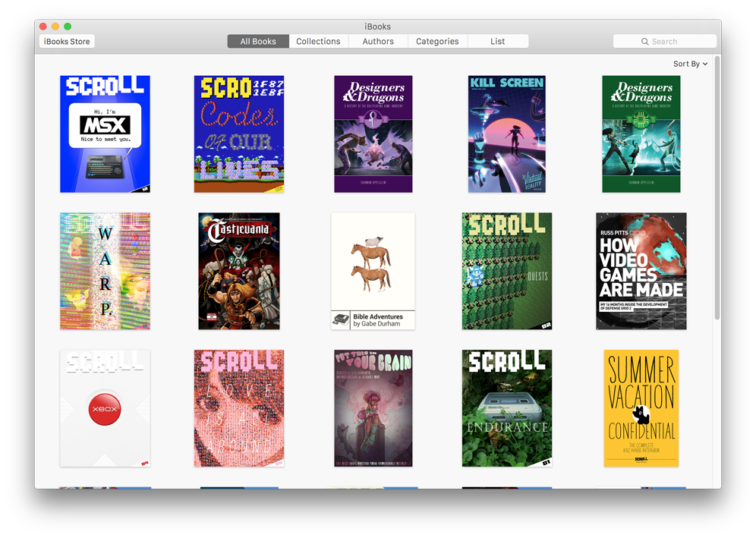Open the purple Designers & Dragons book
Screen dimensions: 756x538
click(373, 134)
